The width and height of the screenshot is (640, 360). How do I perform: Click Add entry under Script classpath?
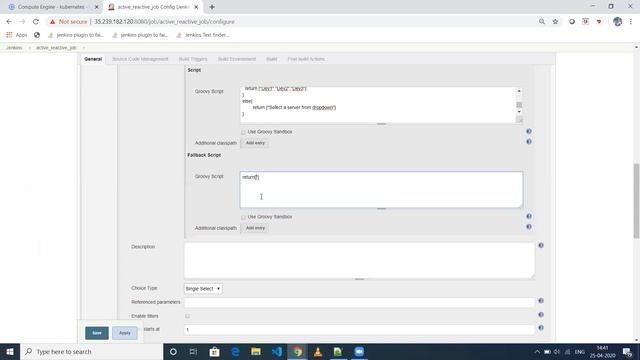255,143
